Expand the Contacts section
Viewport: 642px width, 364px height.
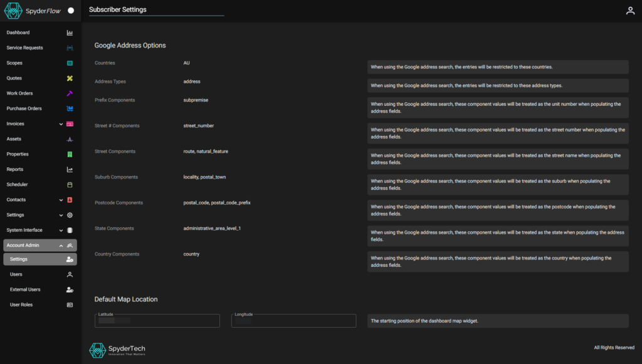[60, 199]
